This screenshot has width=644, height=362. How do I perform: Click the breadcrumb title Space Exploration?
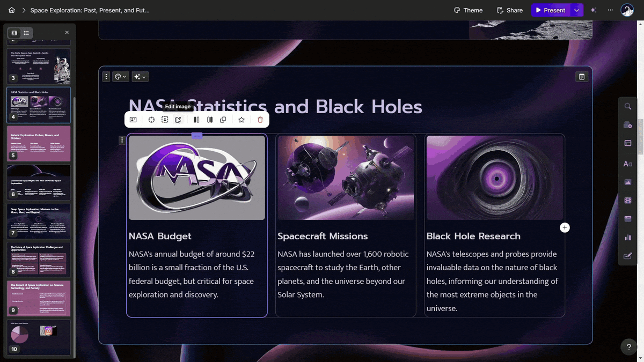[x=90, y=10]
